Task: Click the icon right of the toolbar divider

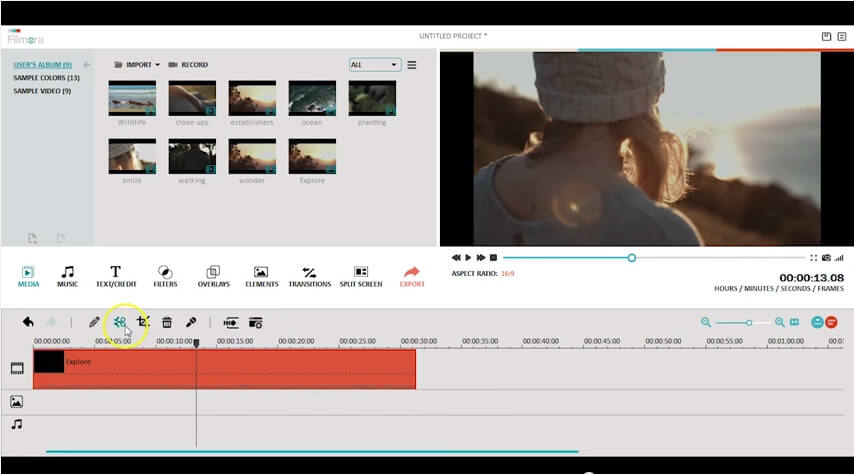Action: click(230, 323)
